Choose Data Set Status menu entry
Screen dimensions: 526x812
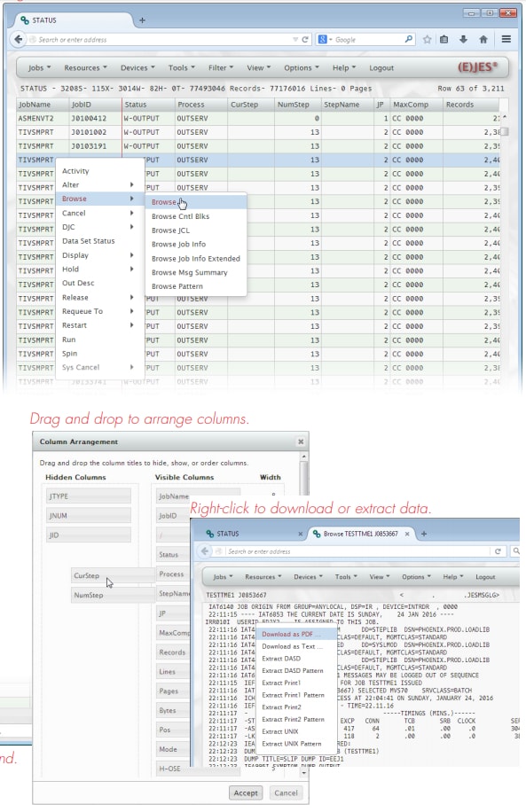pyautogui.click(x=99, y=241)
